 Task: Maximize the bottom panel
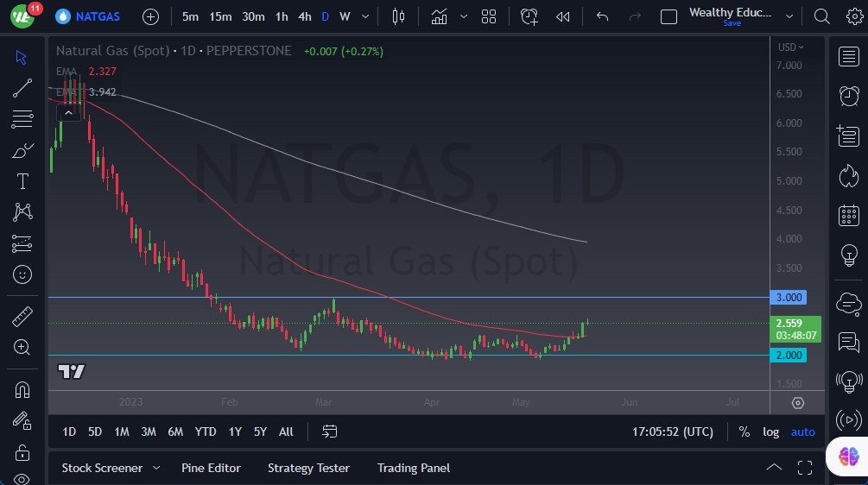[x=805, y=468]
